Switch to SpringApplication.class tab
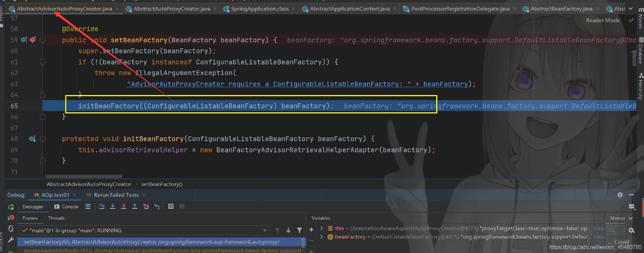Viewport: 644px width, 253px height. [260, 8]
